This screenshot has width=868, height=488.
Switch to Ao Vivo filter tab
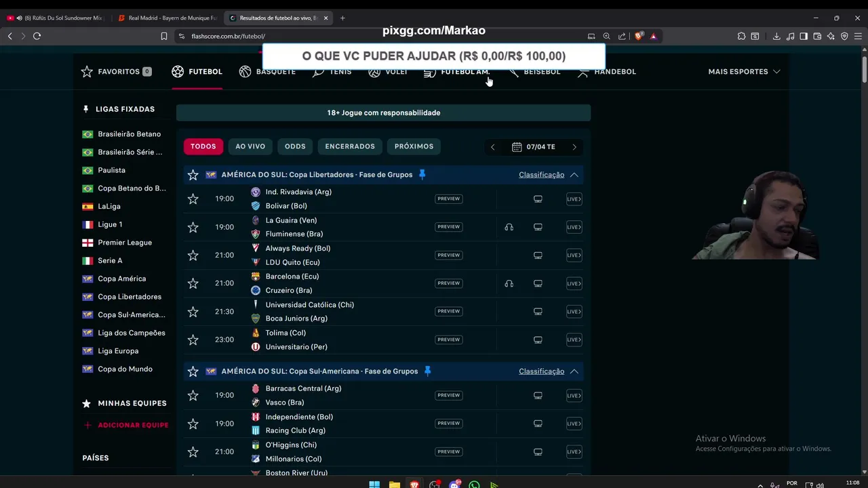250,146
